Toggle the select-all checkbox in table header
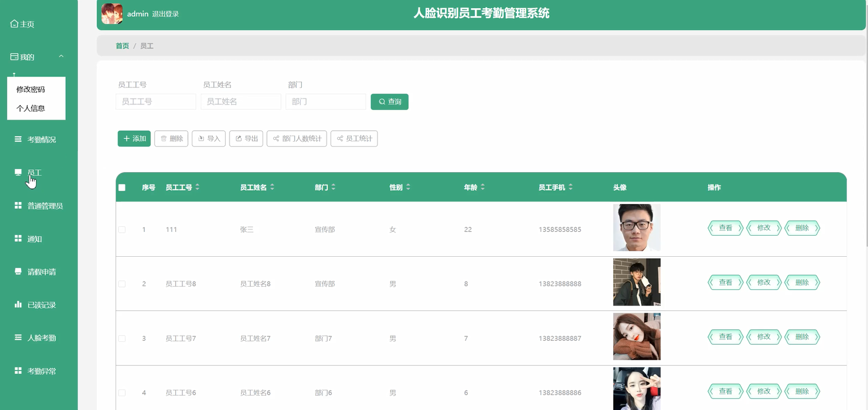Viewport: 868px width, 410px height. 122,188
